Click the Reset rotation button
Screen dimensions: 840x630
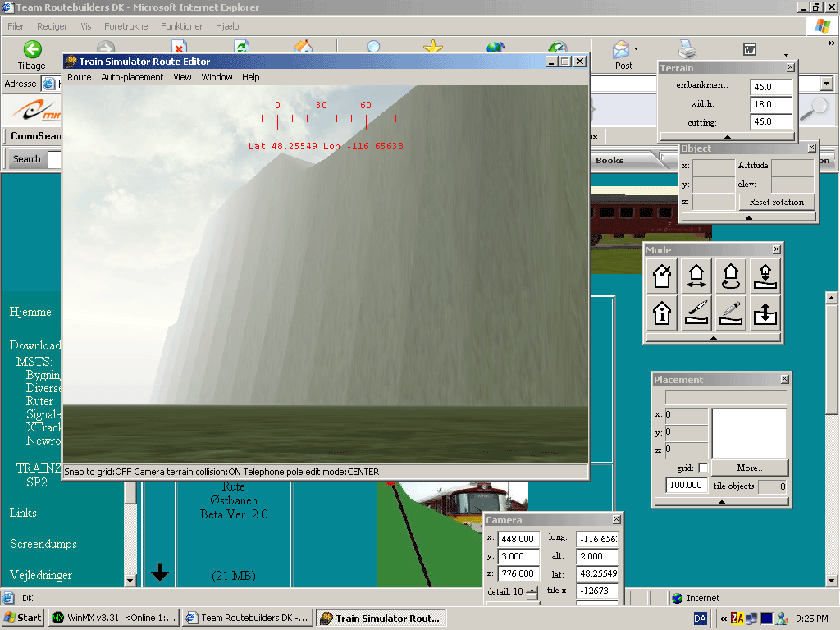776,202
